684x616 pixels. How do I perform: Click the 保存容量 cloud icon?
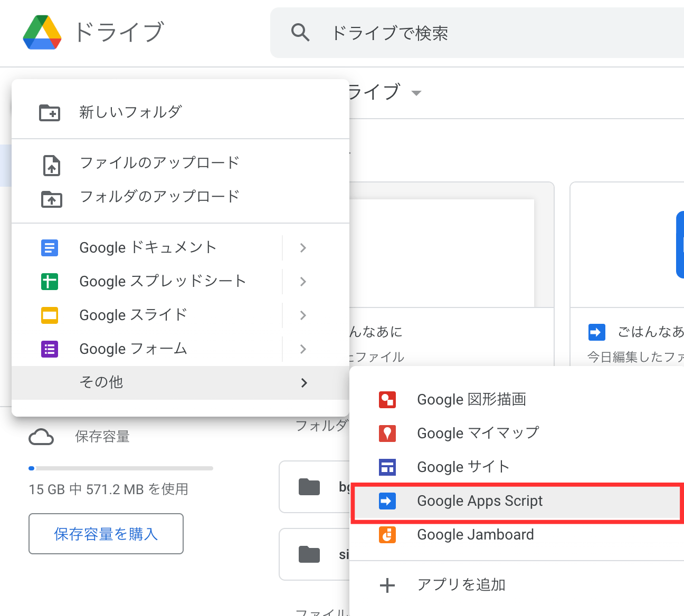[41, 437]
